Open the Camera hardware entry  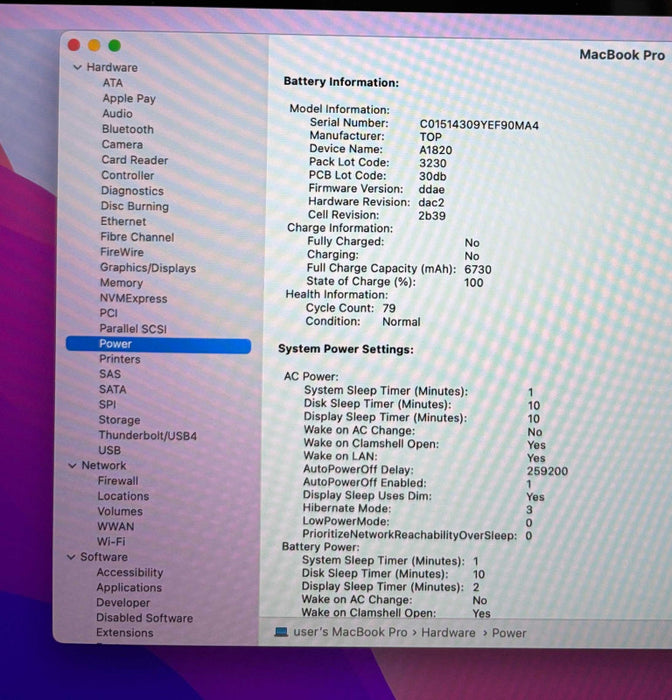[x=122, y=145]
